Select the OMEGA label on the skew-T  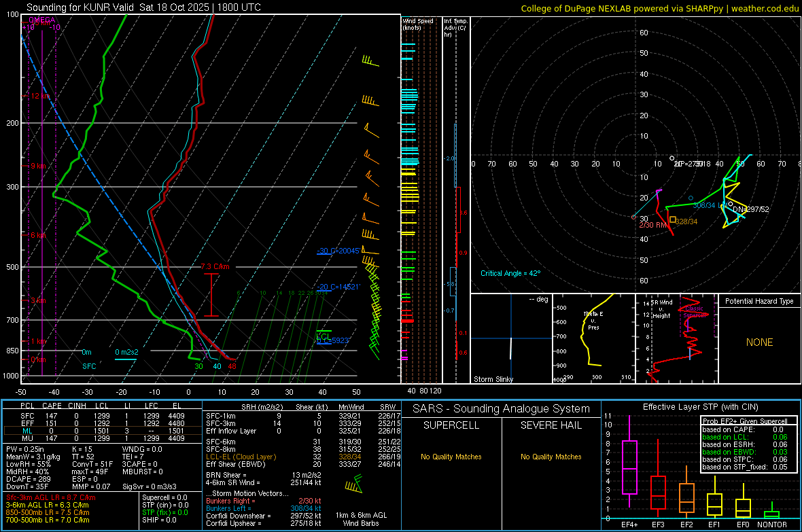point(42,20)
